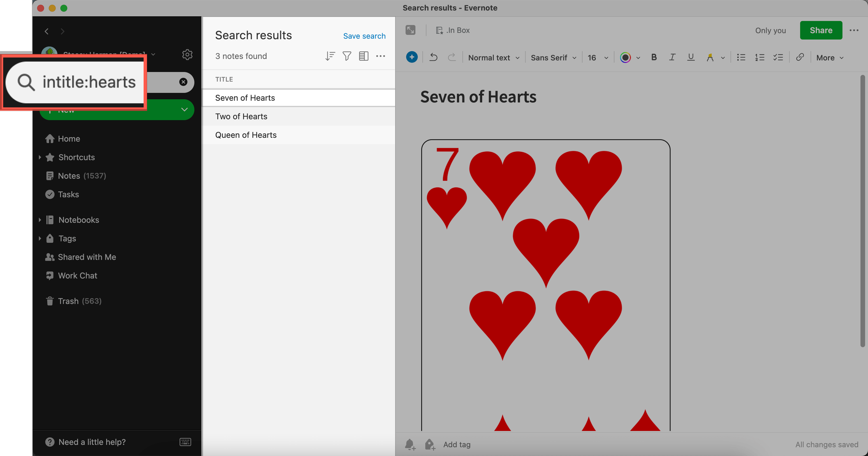Screen dimensions: 868x456
Task: Insert a checklist from the toolbar
Action: [x=778, y=57]
